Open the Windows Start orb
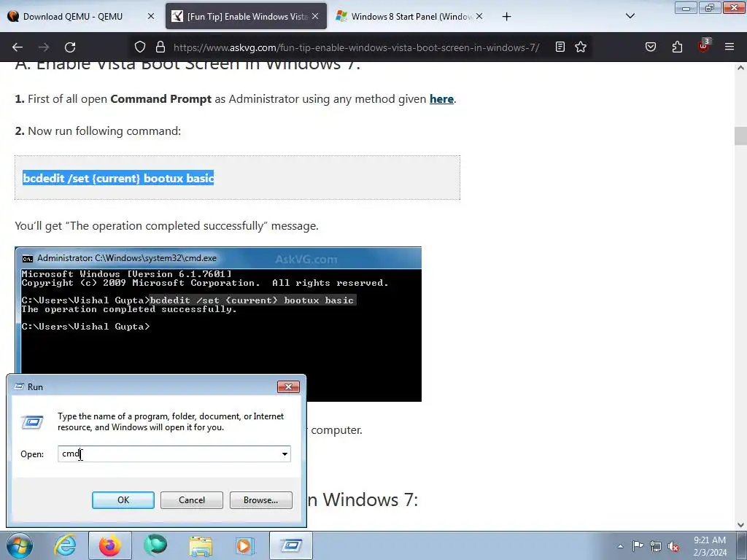Viewport: 747px width, 560px height. tap(20, 545)
